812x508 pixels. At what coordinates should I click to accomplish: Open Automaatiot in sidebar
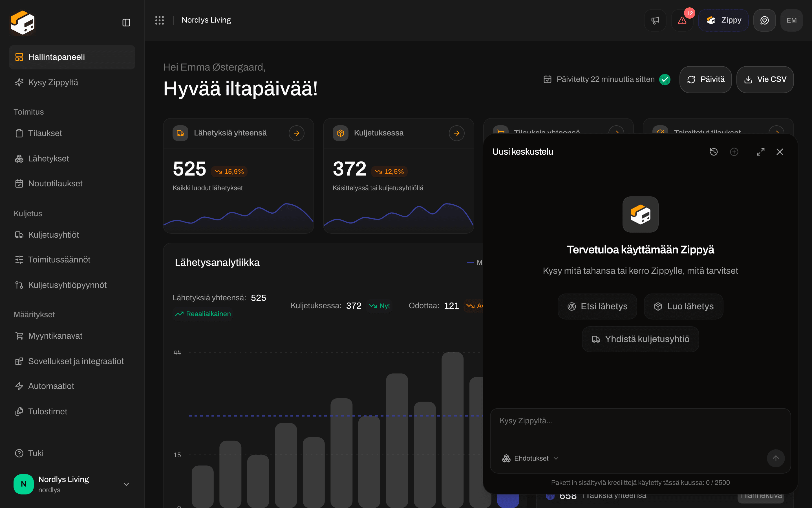click(72, 386)
